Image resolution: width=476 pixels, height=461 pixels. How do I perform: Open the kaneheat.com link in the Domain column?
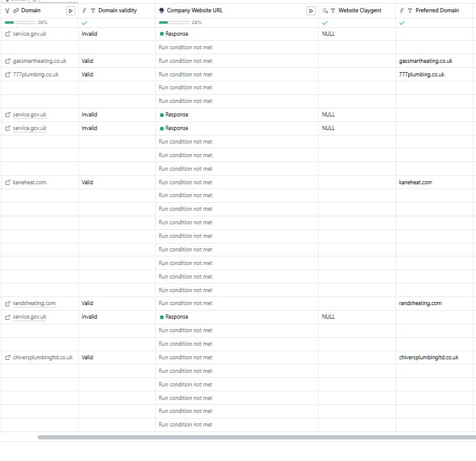tap(30, 182)
